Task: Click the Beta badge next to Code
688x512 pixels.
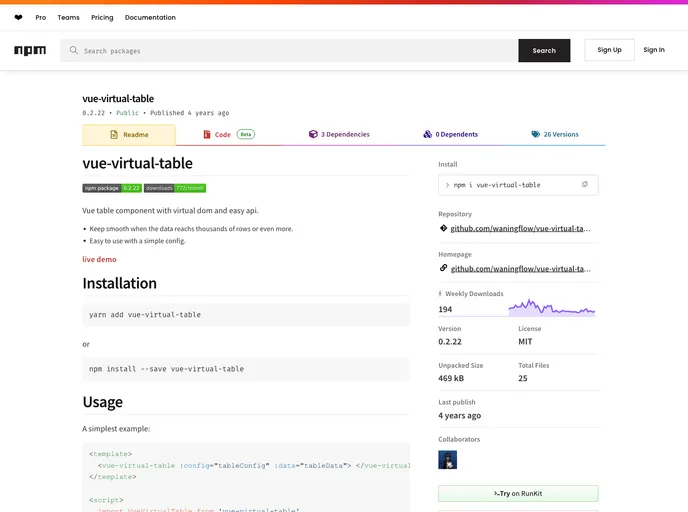Action: click(246, 134)
